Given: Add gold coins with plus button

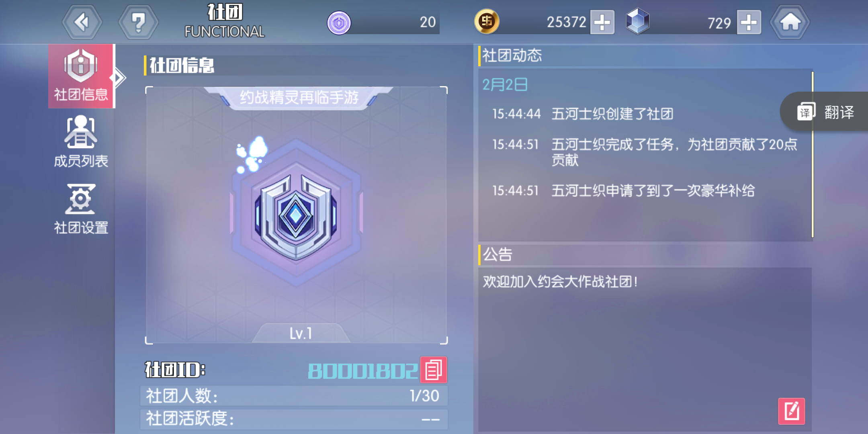Looking at the screenshot, I should coord(602,22).
